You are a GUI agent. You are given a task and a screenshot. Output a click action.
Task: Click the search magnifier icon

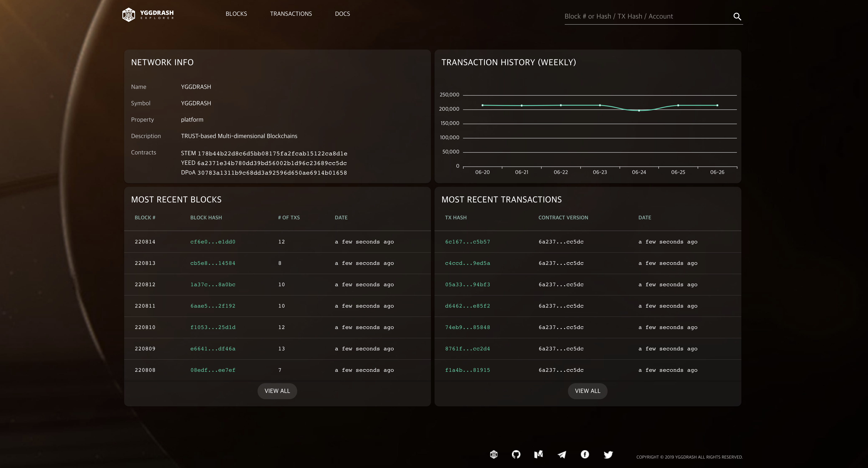[x=737, y=17]
